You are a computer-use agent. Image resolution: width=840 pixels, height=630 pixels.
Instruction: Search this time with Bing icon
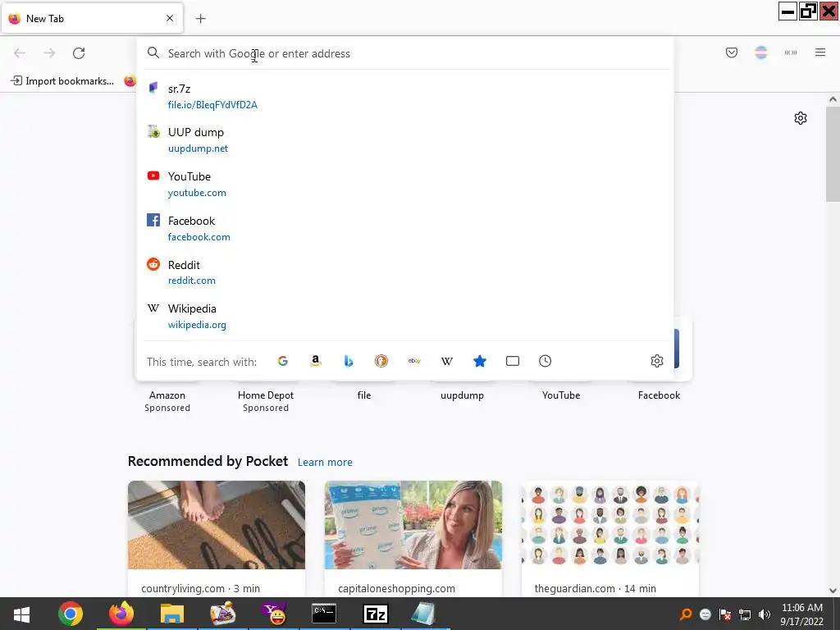click(x=348, y=361)
